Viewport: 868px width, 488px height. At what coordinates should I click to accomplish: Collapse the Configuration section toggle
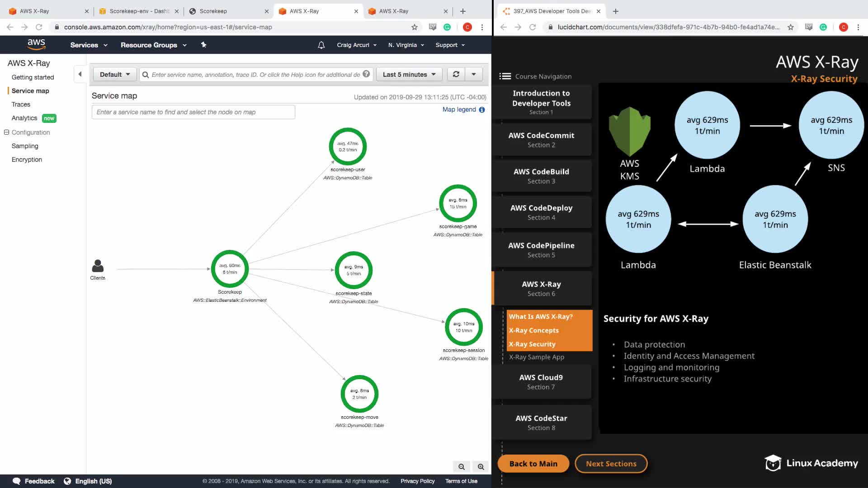pos(7,132)
